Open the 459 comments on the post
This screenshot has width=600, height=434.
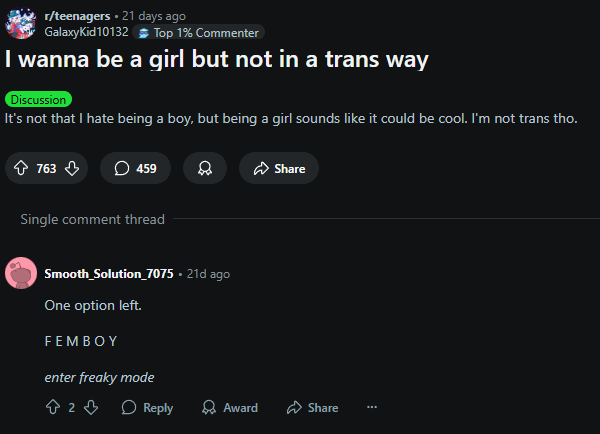tap(135, 168)
